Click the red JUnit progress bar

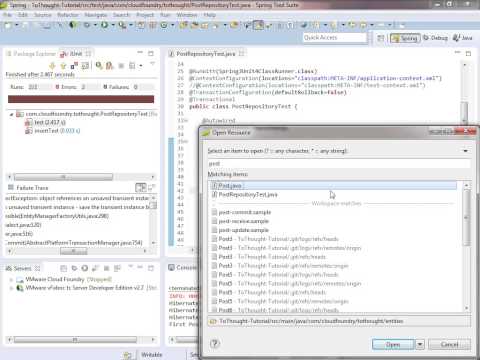[81, 99]
